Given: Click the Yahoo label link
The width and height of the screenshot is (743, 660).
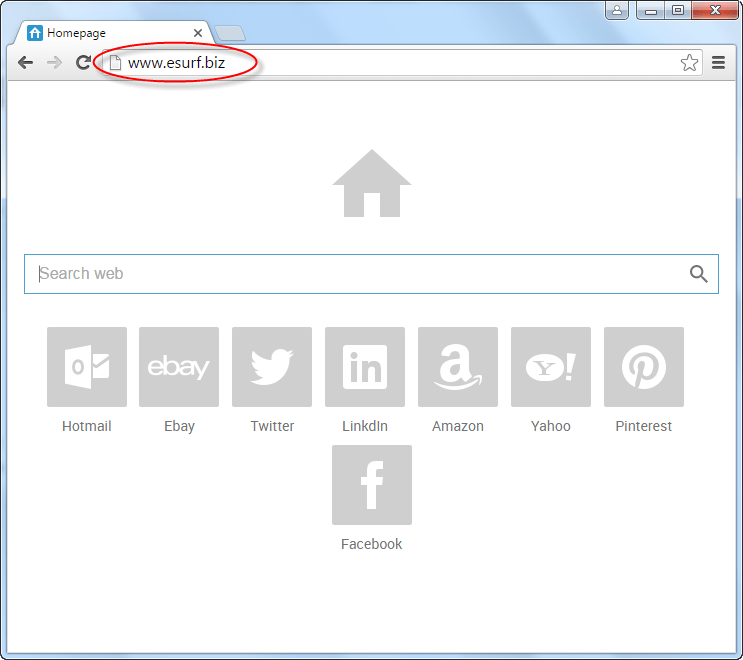Looking at the screenshot, I should [x=551, y=426].
